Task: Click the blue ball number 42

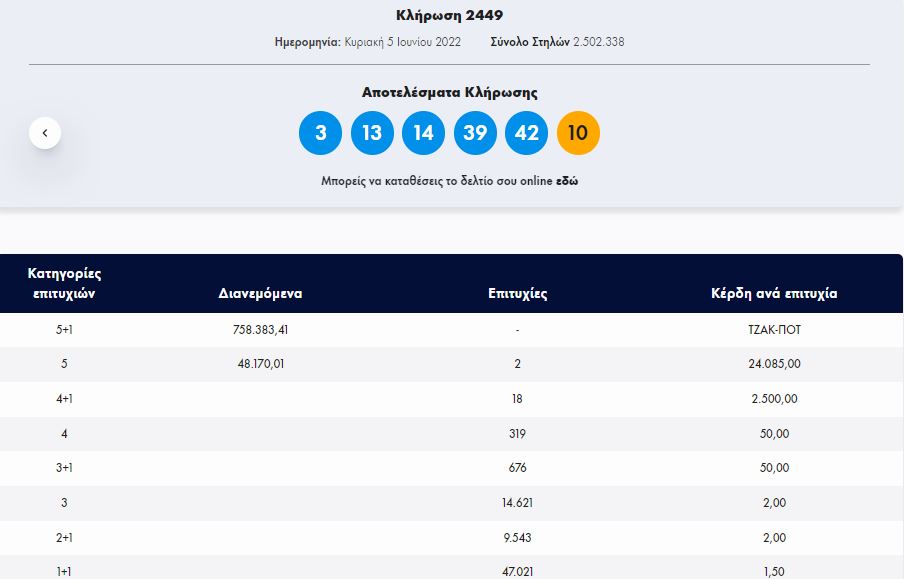Action: click(526, 133)
